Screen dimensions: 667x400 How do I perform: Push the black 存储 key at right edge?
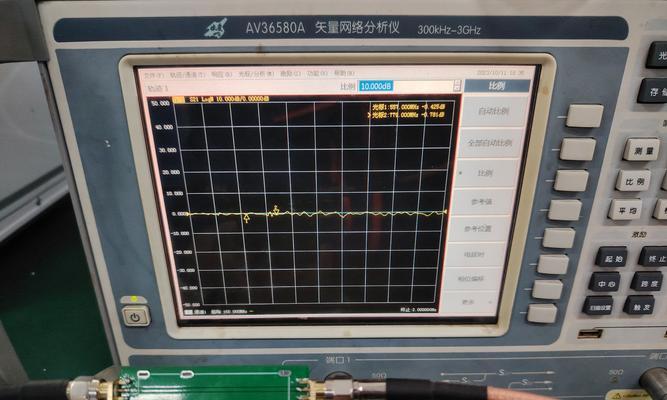pos(653,91)
